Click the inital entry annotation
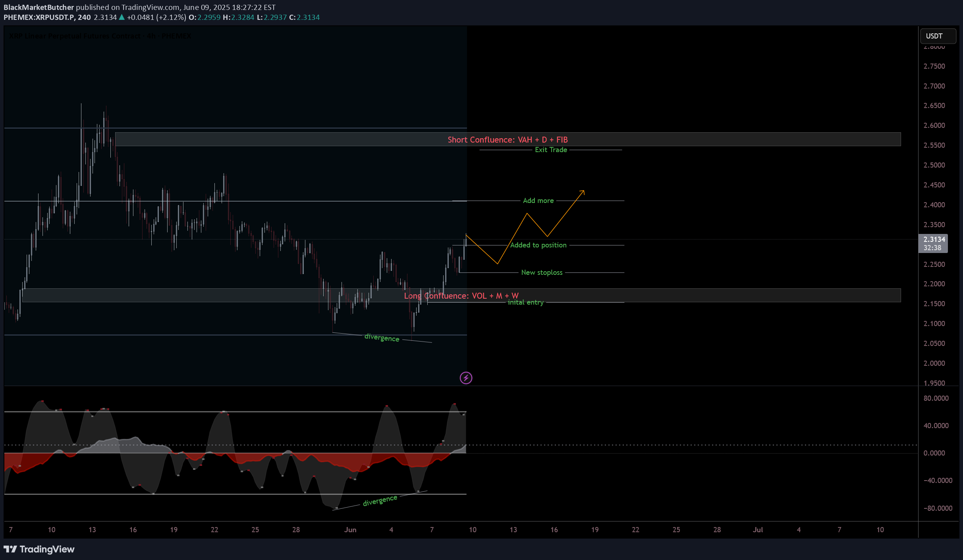 (x=525, y=302)
